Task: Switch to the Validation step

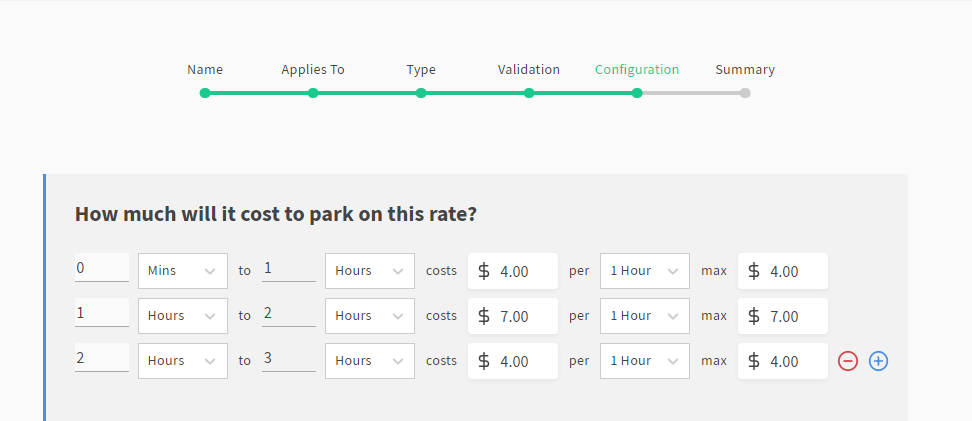Action: [x=529, y=93]
